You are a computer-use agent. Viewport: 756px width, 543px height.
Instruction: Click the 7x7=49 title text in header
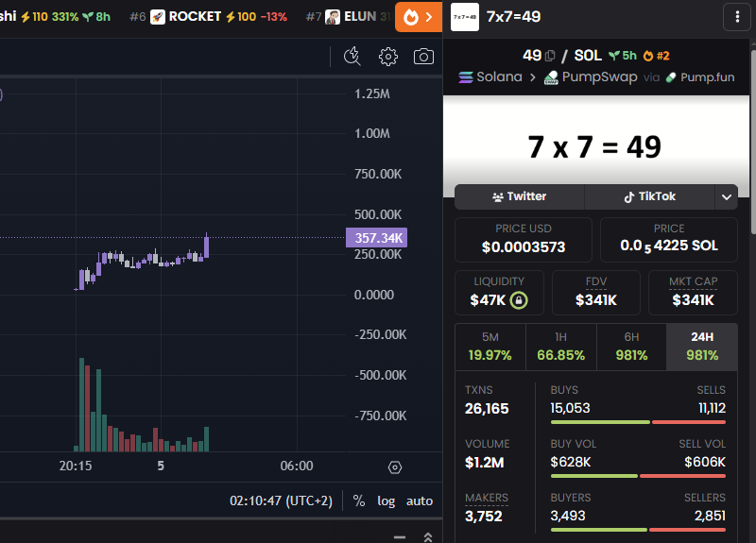pos(513,17)
